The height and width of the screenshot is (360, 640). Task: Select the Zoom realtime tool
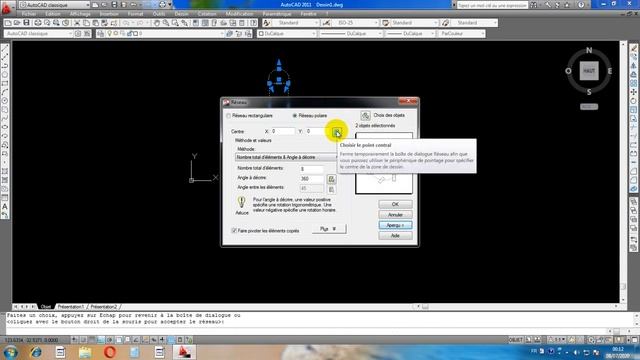pyautogui.click(x=166, y=23)
